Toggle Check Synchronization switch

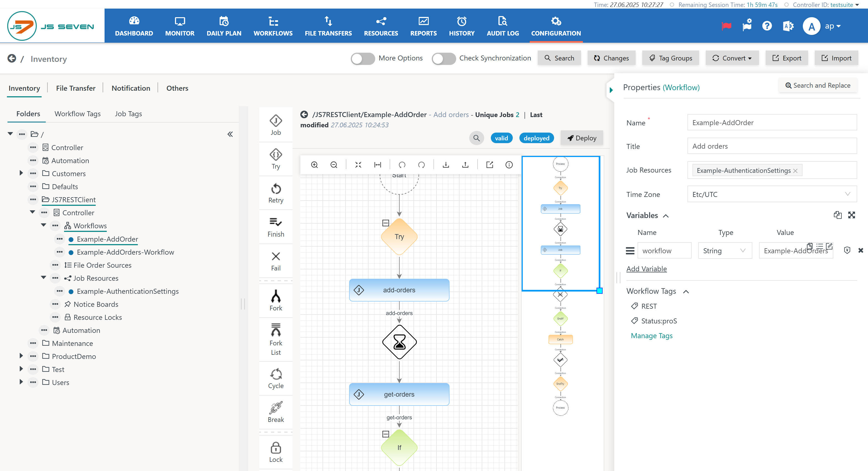443,58
